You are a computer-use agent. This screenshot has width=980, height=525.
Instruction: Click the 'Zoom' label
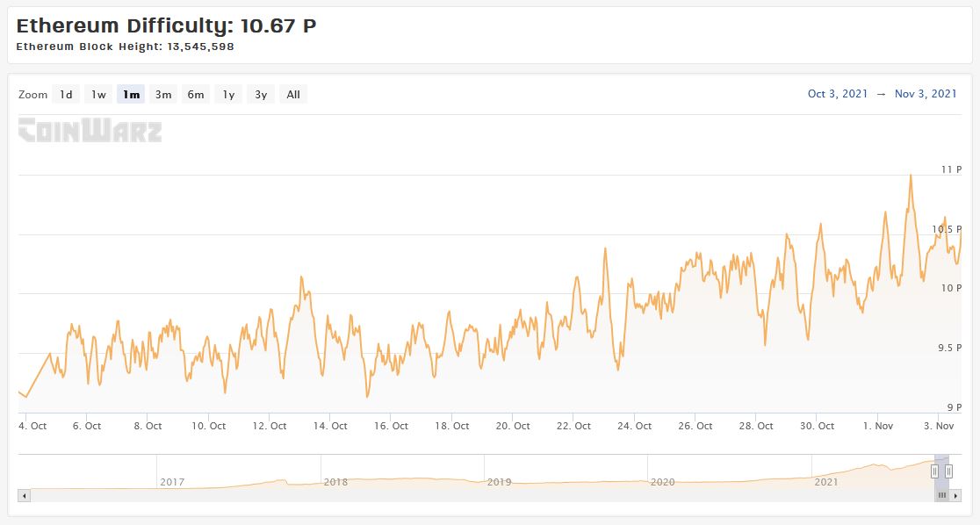pyautogui.click(x=32, y=94)
